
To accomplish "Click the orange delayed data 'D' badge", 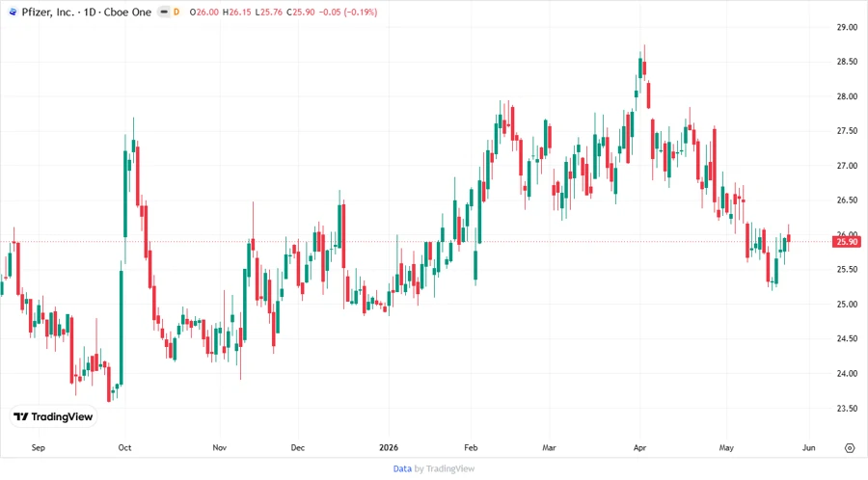I will pos(176,12).
